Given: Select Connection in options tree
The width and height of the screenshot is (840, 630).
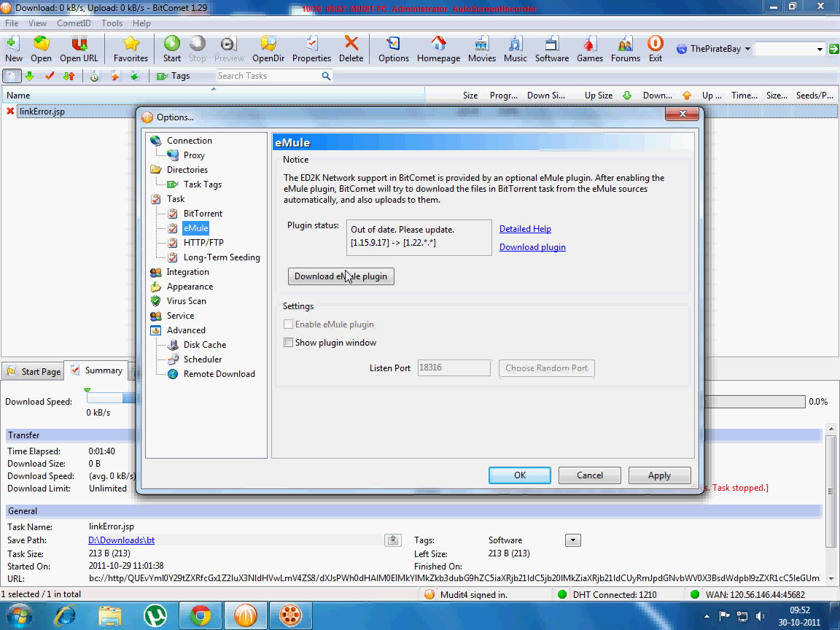Looking at the screenshot, I should pyautogui.click(x=189, y=140).
